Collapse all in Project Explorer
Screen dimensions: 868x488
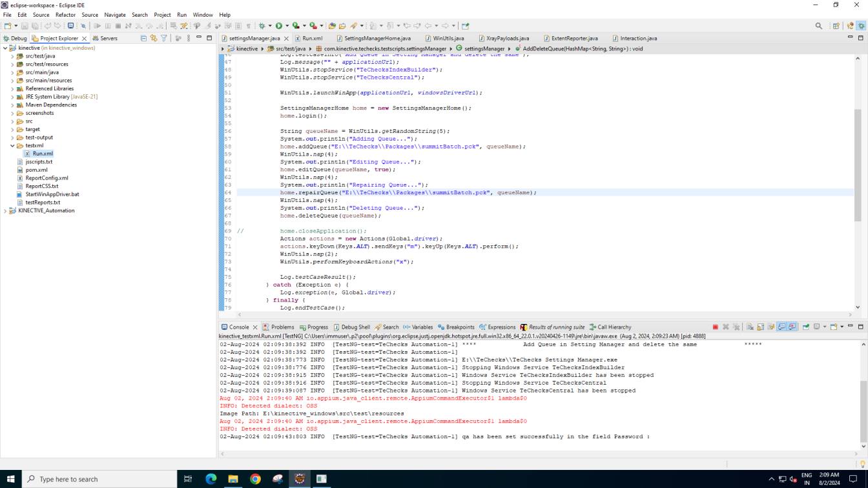click(x=143, y=39)
